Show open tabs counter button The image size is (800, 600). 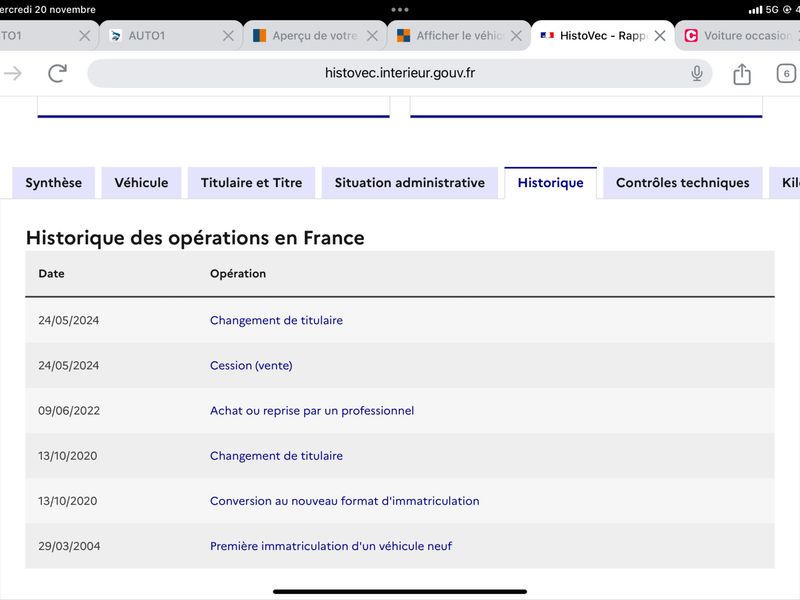click(786, 73)
